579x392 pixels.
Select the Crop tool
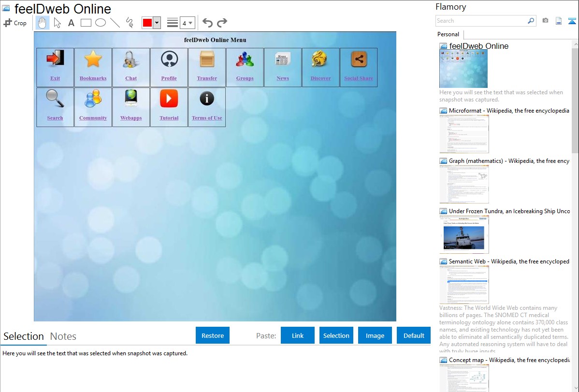(15, 23)
